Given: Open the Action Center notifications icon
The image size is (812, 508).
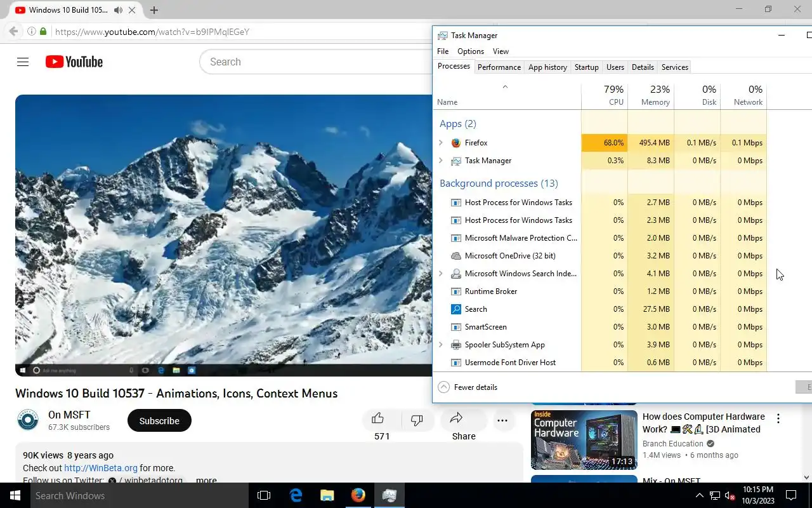Looking at the screenshot, I should pos(791,495).
